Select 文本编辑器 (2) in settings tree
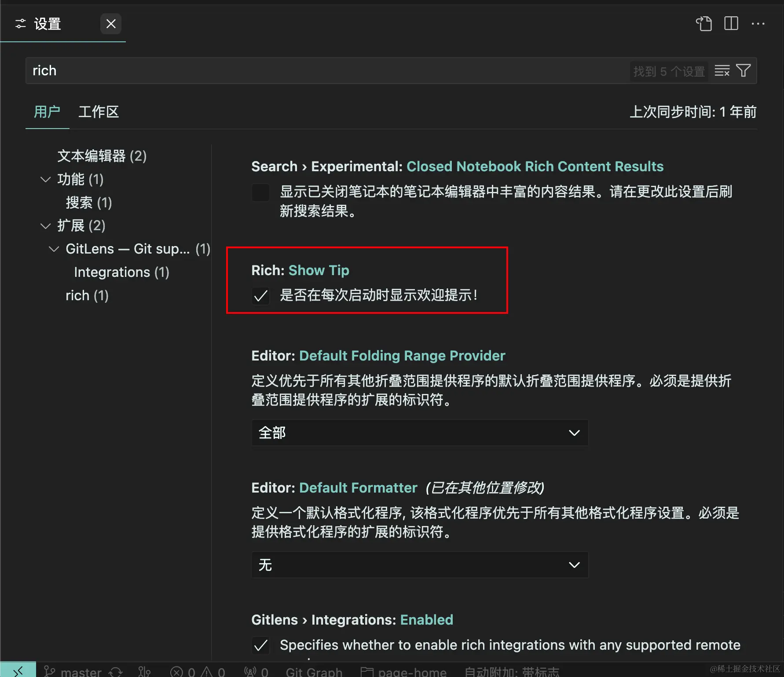Screen dimensions: 784x677 point(102,156)
